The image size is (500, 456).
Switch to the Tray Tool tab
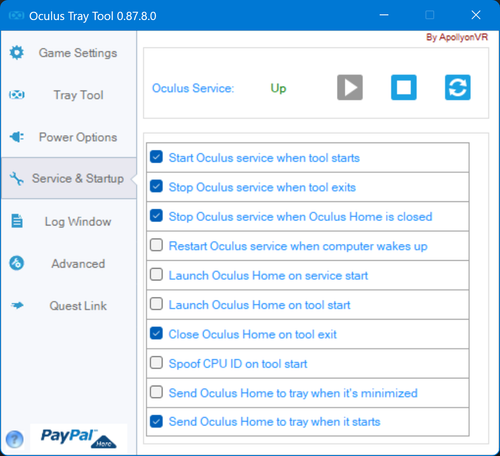click(69, 95)
